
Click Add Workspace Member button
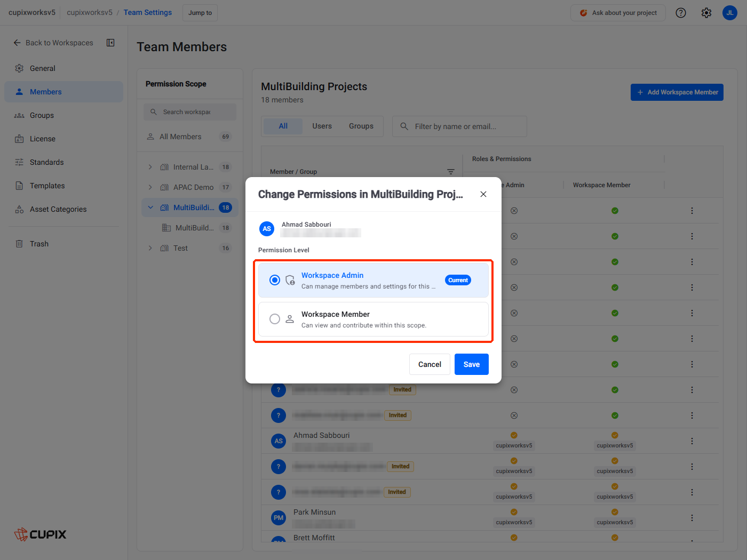click(x=677, y=92)
